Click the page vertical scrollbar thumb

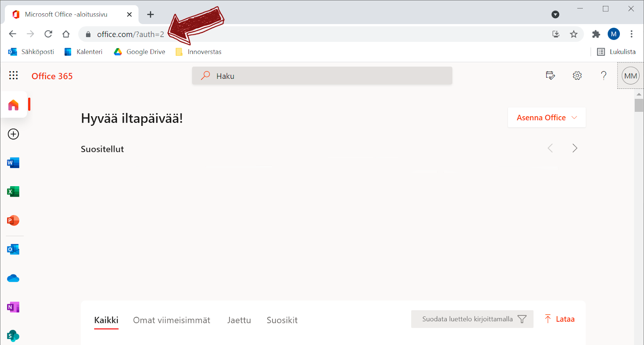click(639, 105)
